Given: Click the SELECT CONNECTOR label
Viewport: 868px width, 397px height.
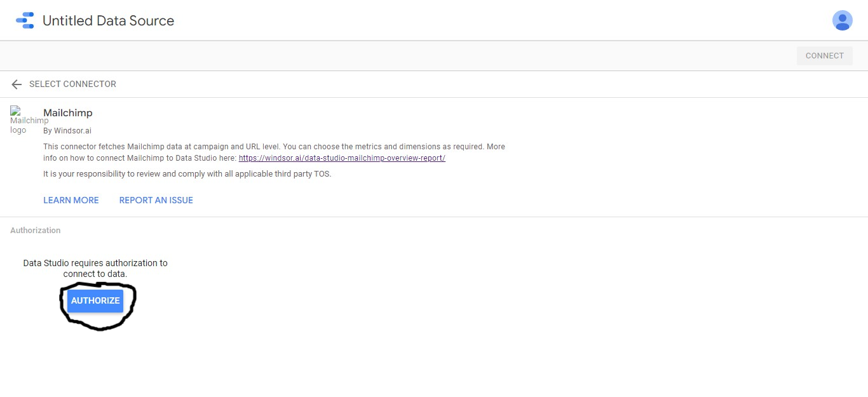Looking at the screenshot, I should (72, 84).
